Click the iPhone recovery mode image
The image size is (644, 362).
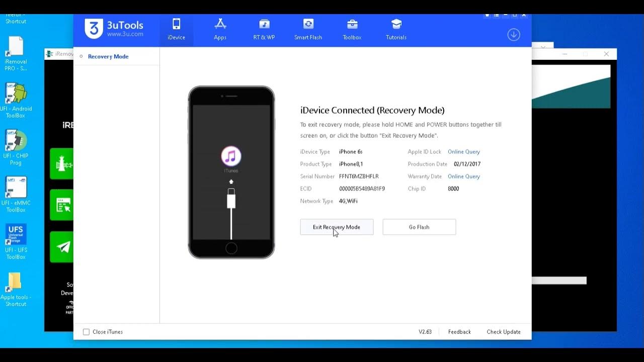coord(231,172)
